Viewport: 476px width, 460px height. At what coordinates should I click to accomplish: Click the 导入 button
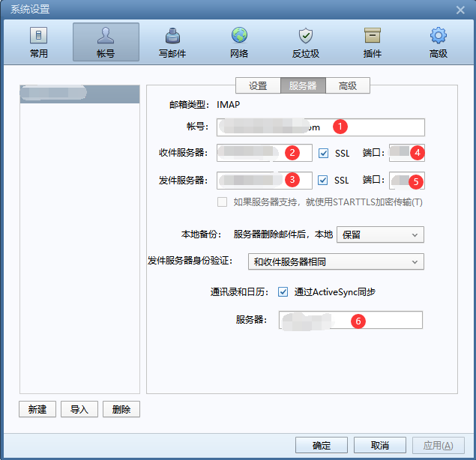click(79, 409)
